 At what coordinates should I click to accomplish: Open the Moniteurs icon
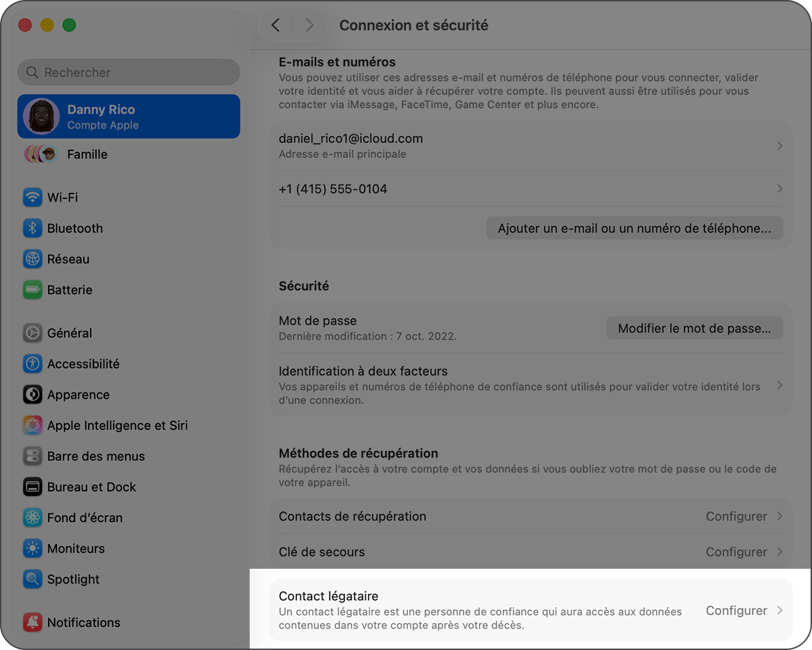coord(32,548)
